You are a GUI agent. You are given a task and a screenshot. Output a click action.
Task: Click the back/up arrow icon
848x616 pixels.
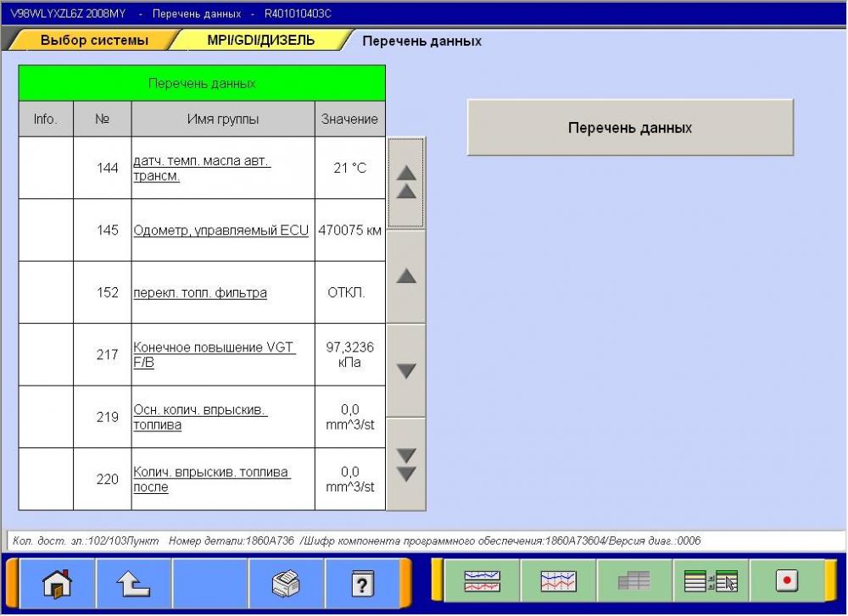pos(134,583)
